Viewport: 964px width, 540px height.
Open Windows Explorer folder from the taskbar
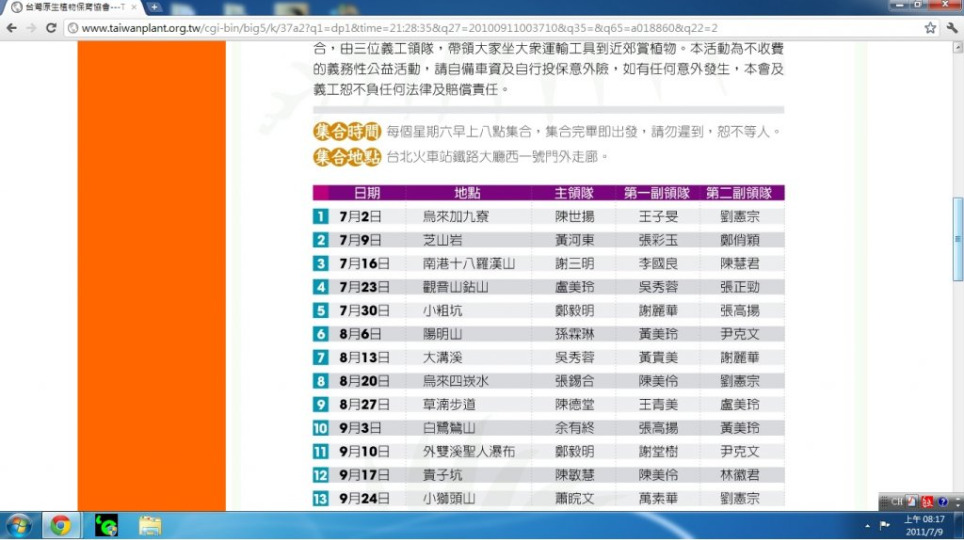pos(150,525)
